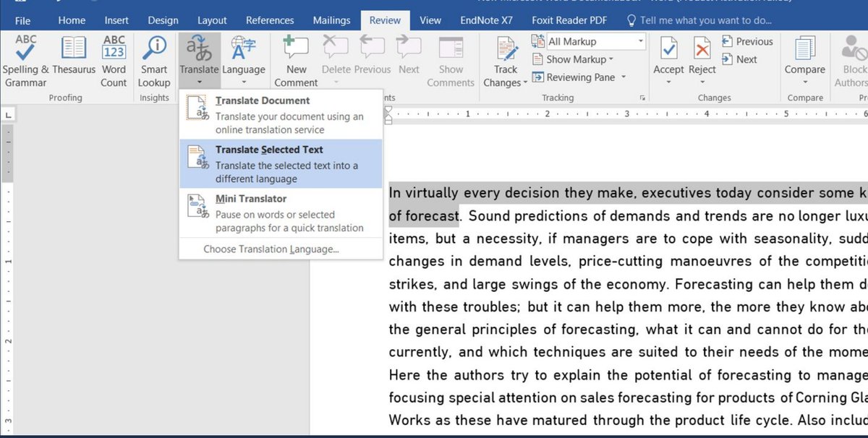
Task: Choose Translate Selected Text option
Action: click(x=281, y=163)
